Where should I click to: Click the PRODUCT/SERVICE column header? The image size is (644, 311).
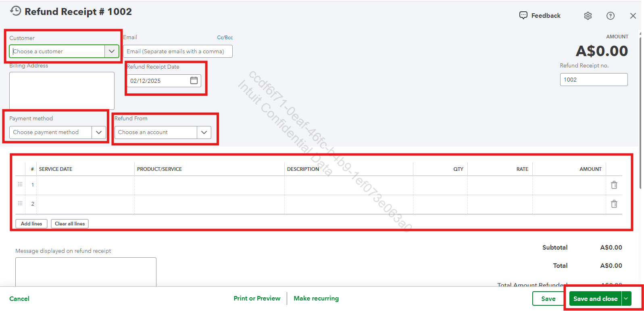coord(159,169)
